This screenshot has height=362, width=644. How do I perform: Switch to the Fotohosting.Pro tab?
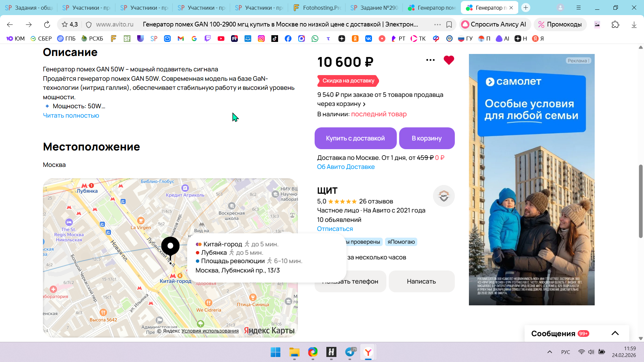(317, 8)
